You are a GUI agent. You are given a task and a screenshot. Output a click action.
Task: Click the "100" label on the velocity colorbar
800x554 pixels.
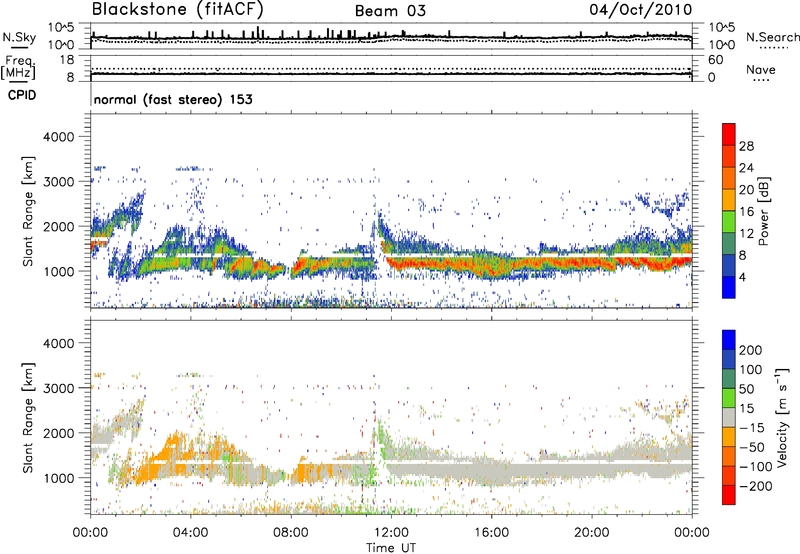751,369
